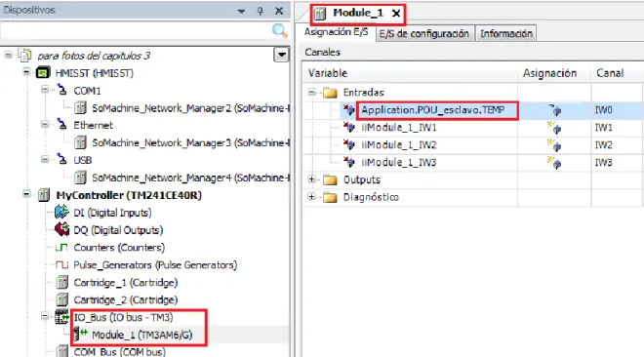Switch to Asignación E/S tab
This screenshot has height=357, width=644.
click(336, 32)
